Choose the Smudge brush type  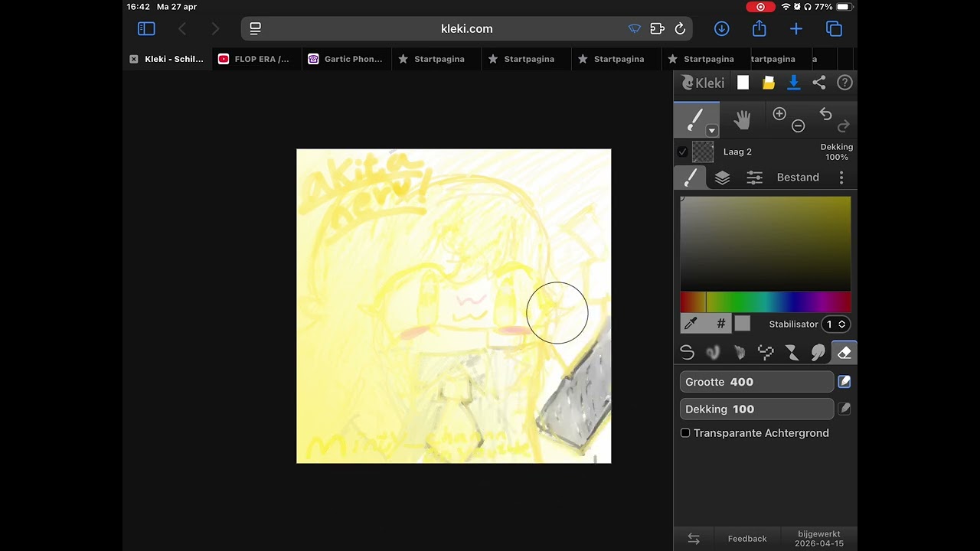point(818,352)
